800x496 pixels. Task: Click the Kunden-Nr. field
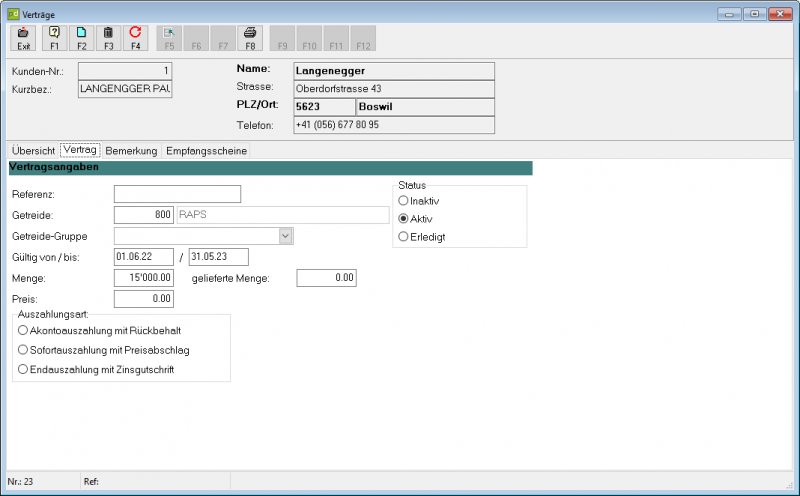click(x=125, y=71)
